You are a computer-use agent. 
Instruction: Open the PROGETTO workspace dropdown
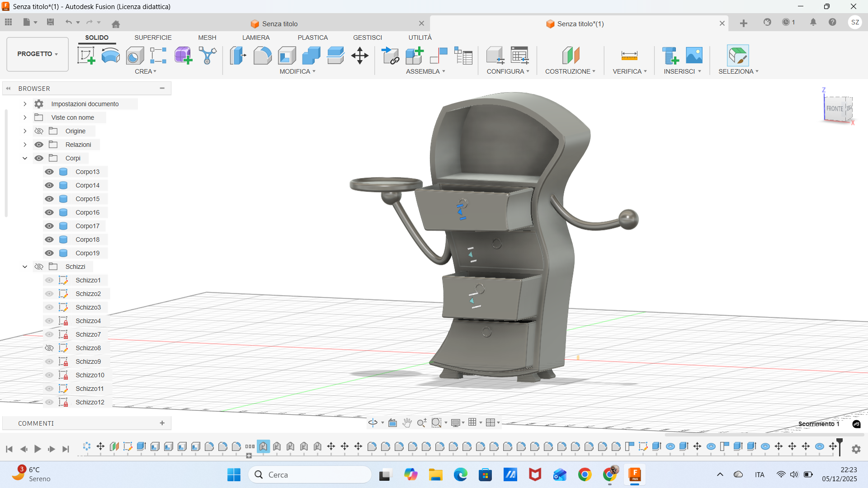[x=38, y=54]
